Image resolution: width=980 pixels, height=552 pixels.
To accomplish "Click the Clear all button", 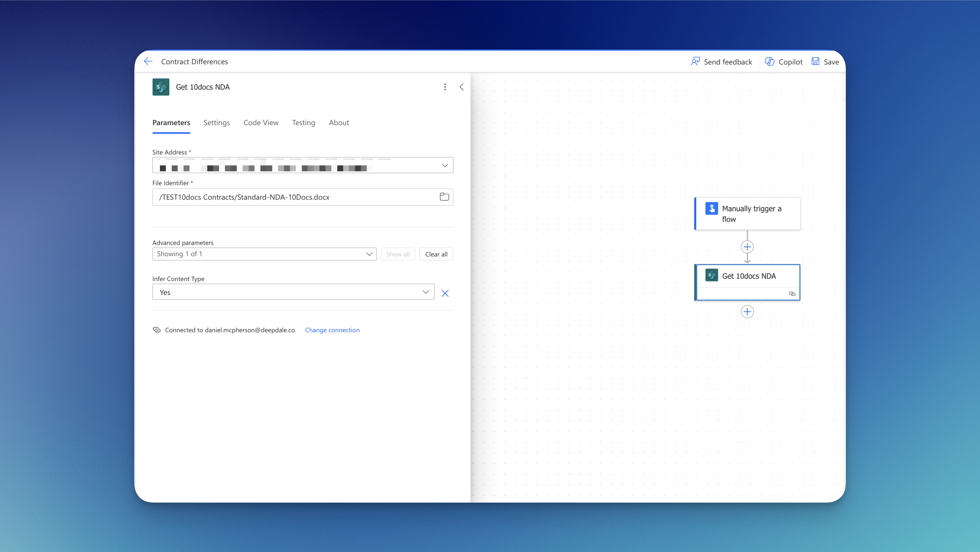I will [436, 254].
